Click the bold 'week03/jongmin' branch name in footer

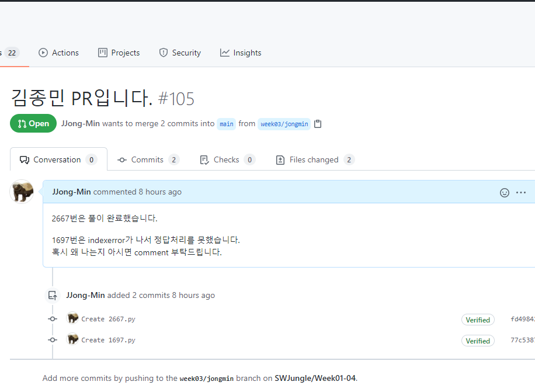coord(207,379)
